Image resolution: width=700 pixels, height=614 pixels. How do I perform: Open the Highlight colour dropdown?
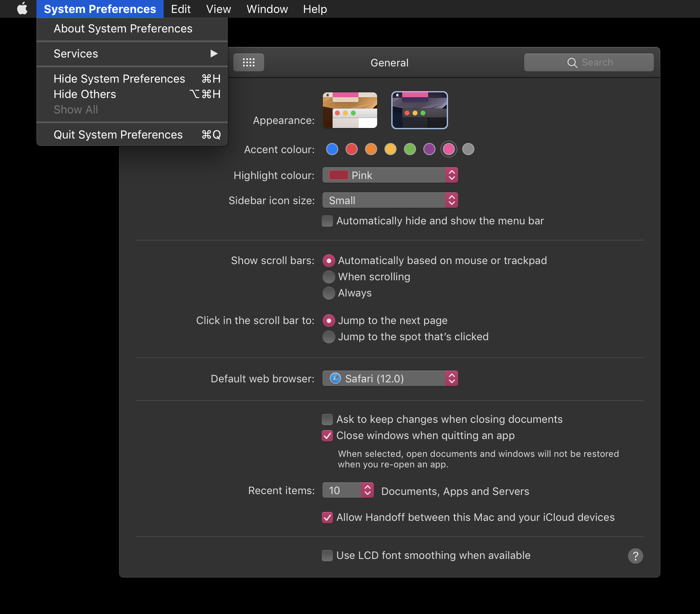point(390,175)
